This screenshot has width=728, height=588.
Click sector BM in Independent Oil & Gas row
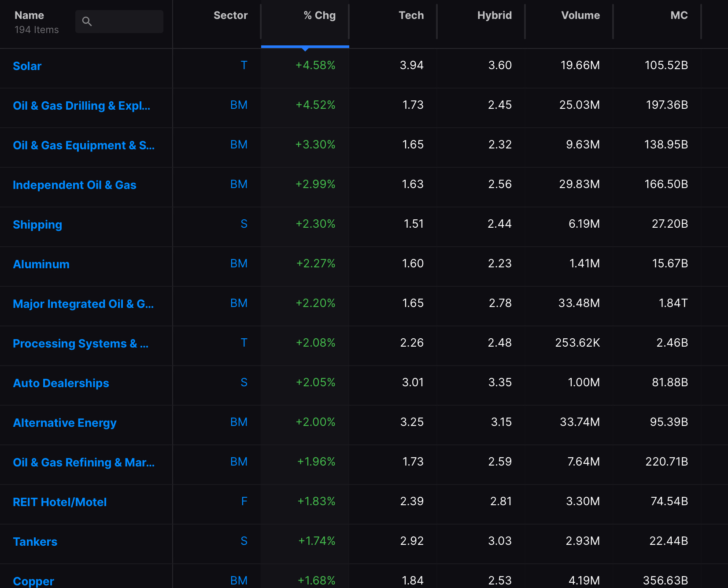[239, 184]
